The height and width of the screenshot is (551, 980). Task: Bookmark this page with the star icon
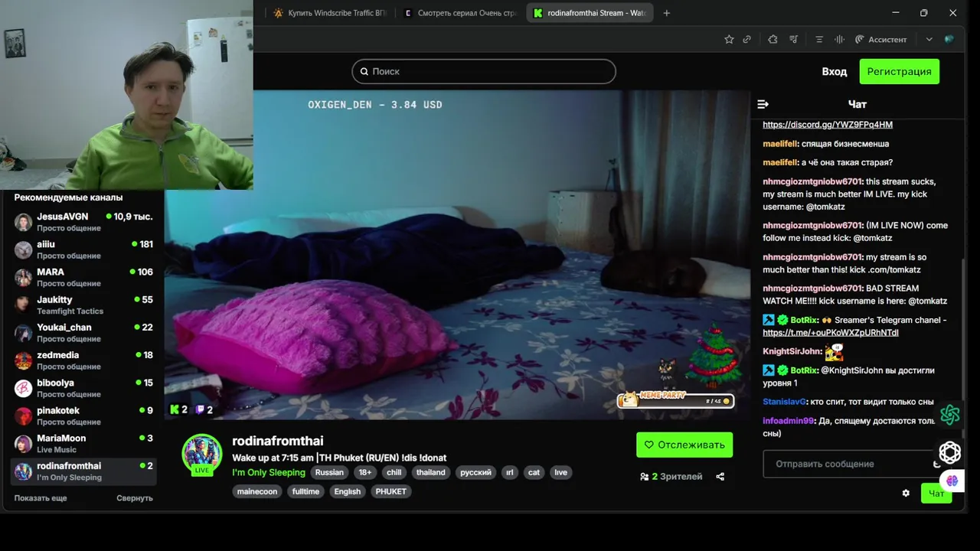click(729, 39)
